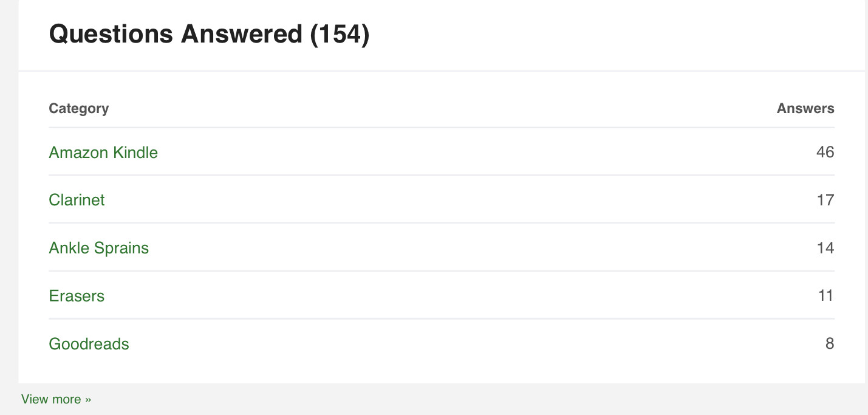Click the Questions Answered heading text
This screenshot has width=868, height=415.
point(176,34)
